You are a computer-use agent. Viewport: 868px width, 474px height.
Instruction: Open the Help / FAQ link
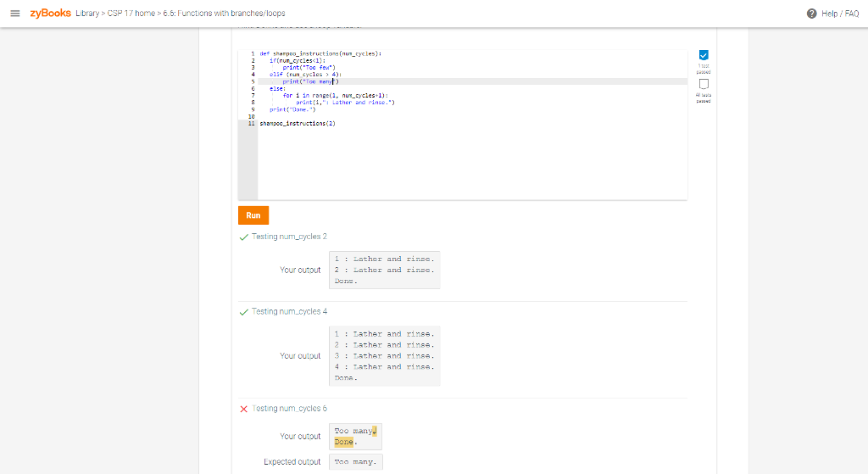[840, 14]
